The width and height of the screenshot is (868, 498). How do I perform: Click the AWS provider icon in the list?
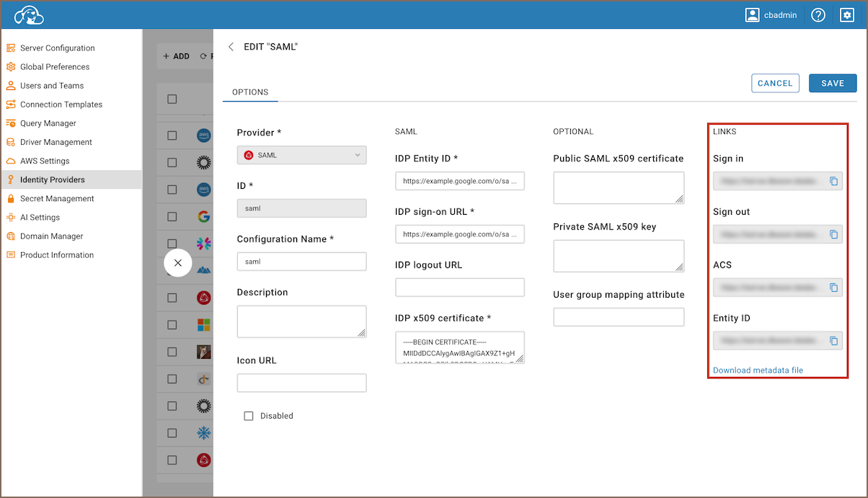pyautogui.click(x=203, y=135)
